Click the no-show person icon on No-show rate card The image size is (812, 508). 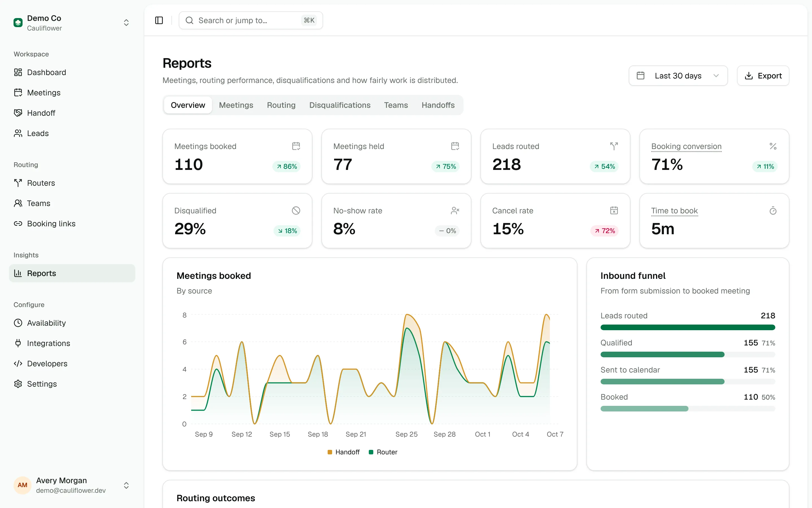tap(455, 211)
